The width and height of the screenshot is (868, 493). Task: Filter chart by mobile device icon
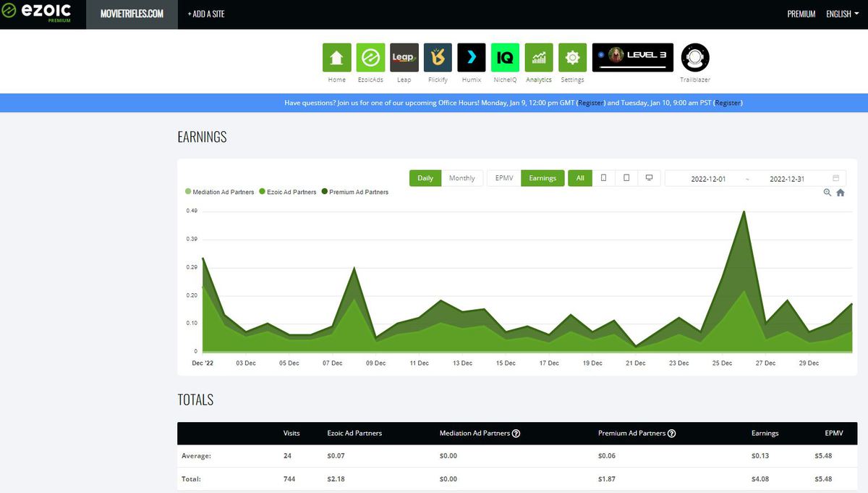(x=603, y=178)
